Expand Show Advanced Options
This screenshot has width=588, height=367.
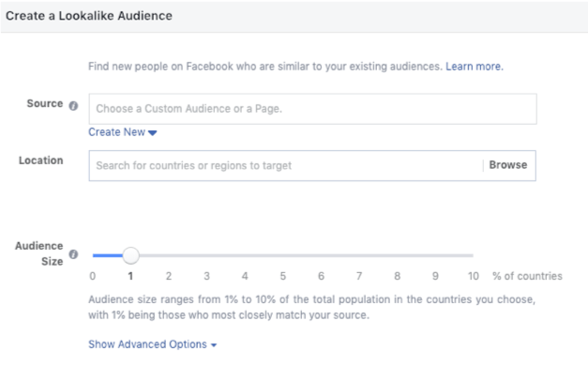pyautogui.click(x=152, y=344)
